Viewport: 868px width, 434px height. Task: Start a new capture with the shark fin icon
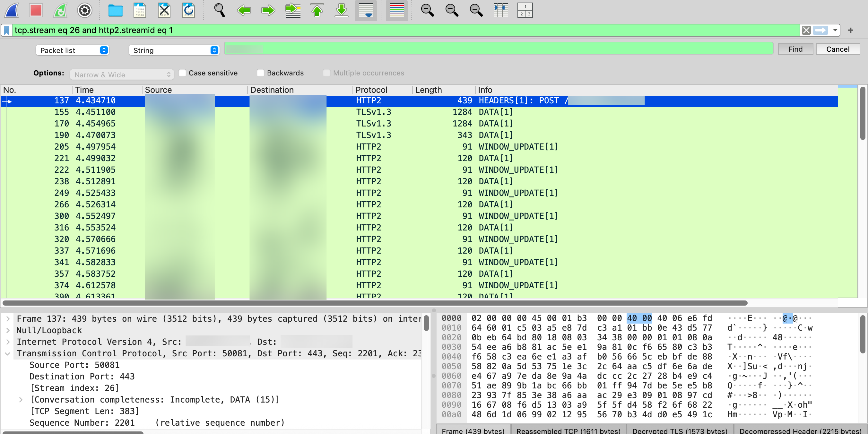coord(11,11)
